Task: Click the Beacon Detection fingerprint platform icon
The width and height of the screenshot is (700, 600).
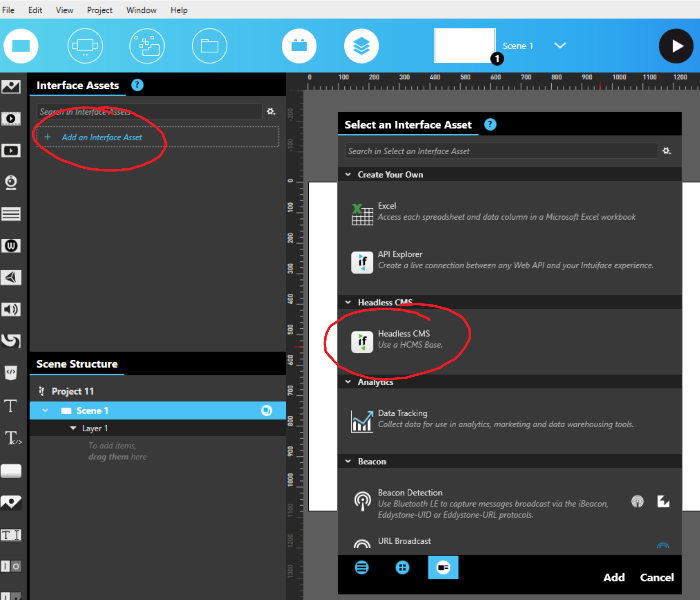Action: [638, 501]
